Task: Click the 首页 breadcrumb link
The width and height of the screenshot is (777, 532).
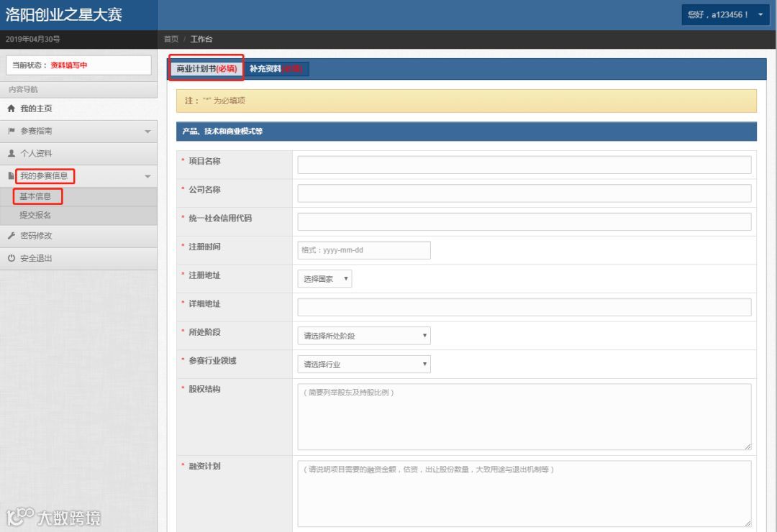Action: [x=171, y=39]
